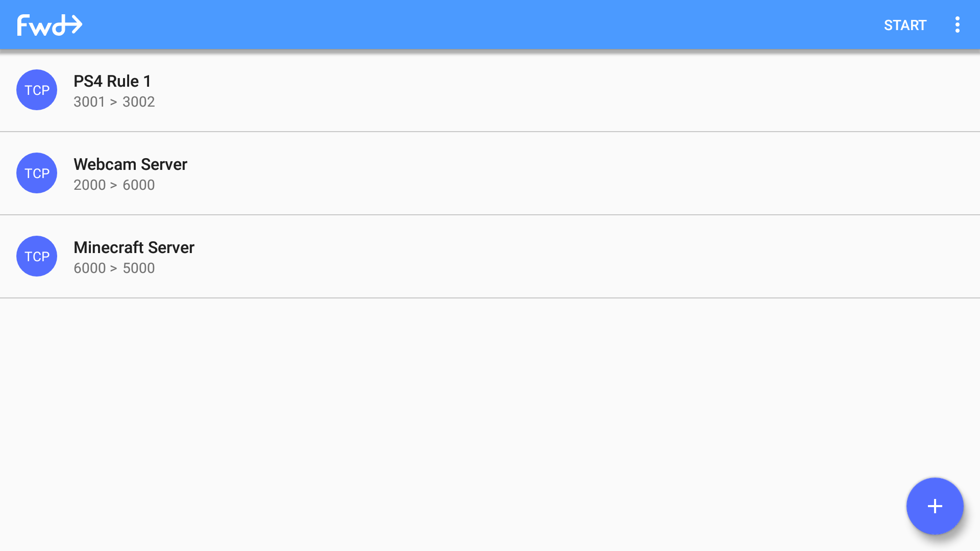Click the Fwd app logo
980x551 pixels.
[50, 25]
